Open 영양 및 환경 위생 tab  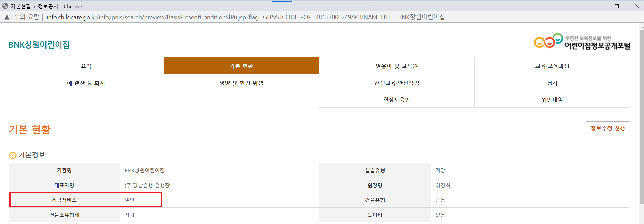241,83
